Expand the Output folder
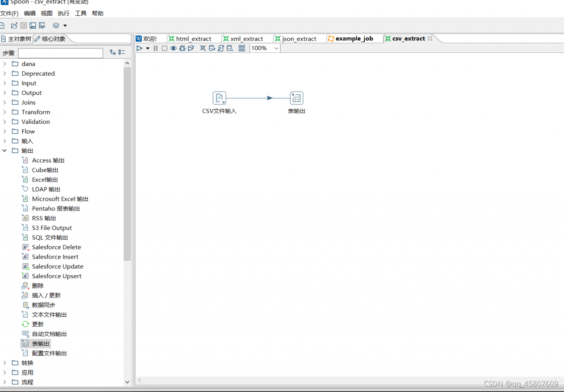This screenshot has height=392, width=564. tap(5, 93)
